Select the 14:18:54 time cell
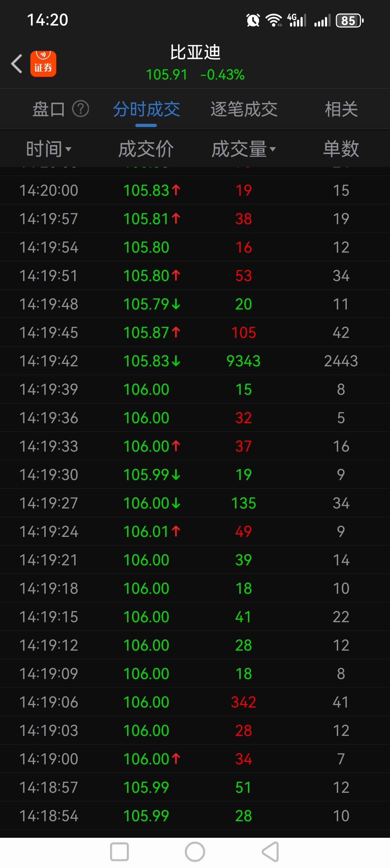The height and width of the screenshot is (868, 390). point(49,816)
